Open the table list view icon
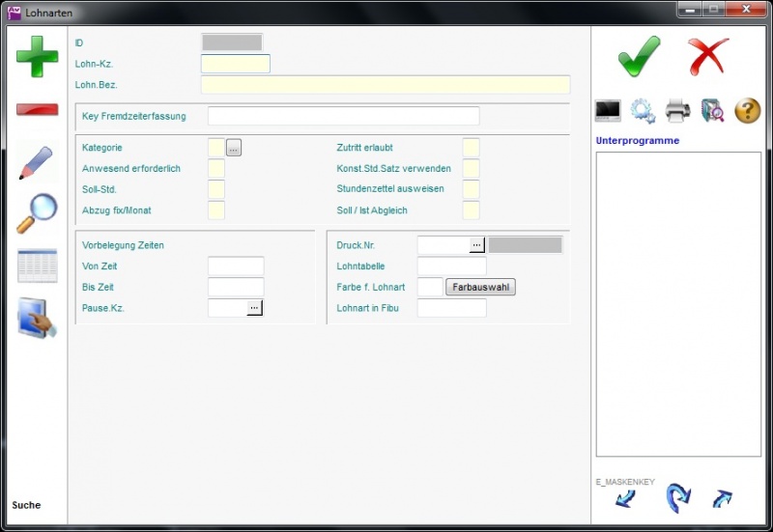Viewport: 773px width, 532px height. tap(37, 266)
